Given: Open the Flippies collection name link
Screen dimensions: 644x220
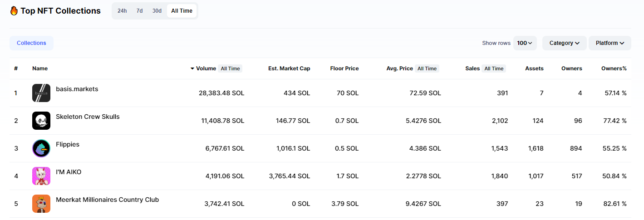Looking at the screenshot, I should click(68, 144).
